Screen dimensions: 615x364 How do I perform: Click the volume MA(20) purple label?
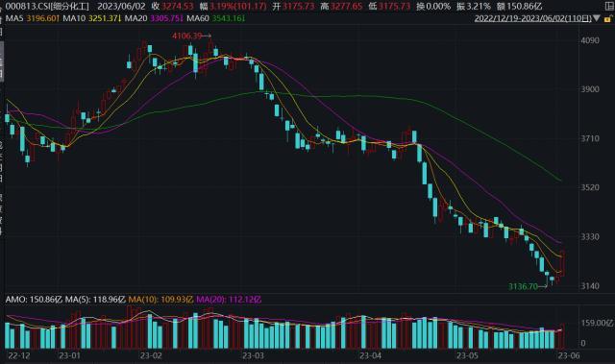(x=229, y=300)
